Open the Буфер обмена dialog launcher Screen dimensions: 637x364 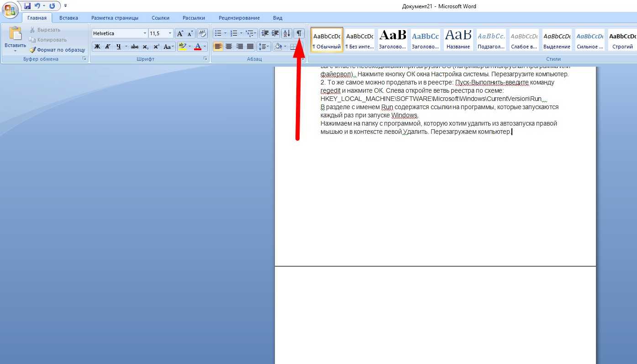click(84, 59)
